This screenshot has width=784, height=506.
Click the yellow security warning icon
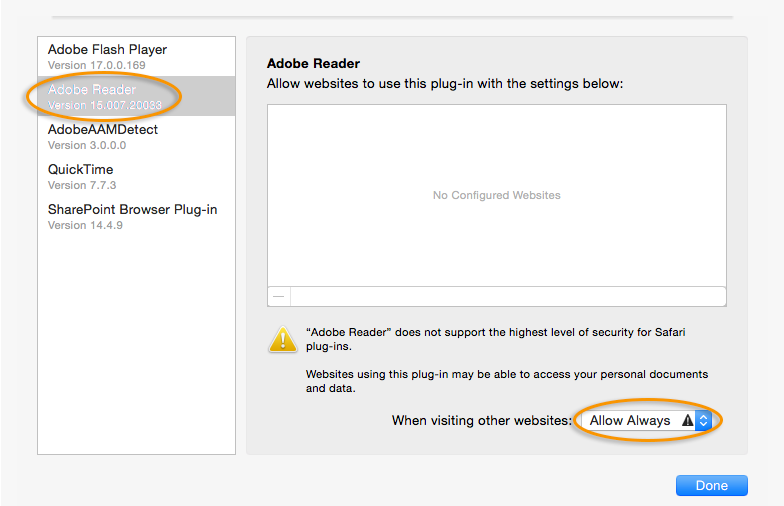(283, 339)
